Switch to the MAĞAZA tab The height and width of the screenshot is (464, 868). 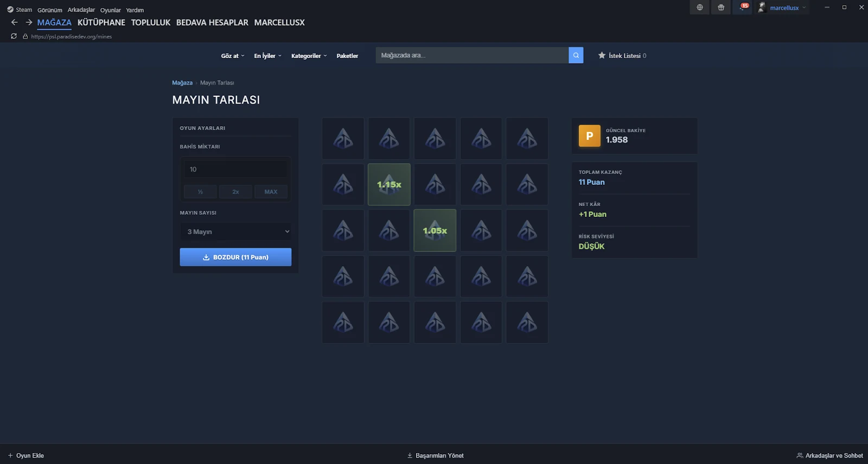[54, 22]
